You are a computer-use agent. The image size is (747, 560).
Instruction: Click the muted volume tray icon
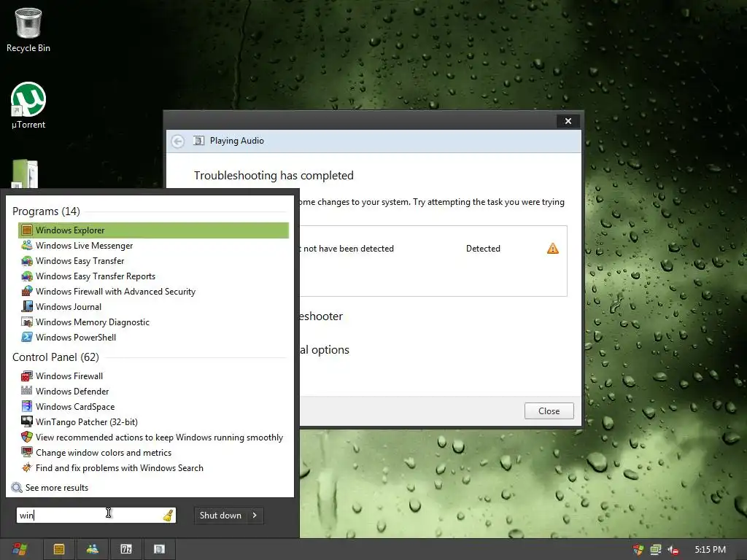pyautogui.click(x=673, y=550)
